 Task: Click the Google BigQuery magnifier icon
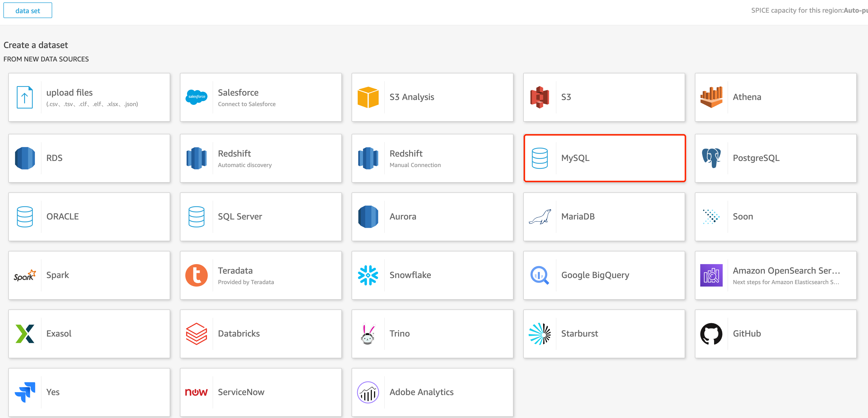click(540, 275)
